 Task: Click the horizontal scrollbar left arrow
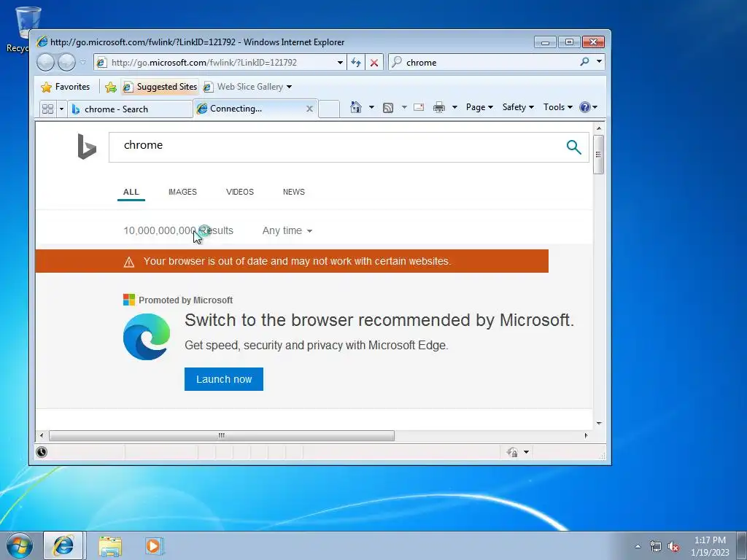[42, 435]
